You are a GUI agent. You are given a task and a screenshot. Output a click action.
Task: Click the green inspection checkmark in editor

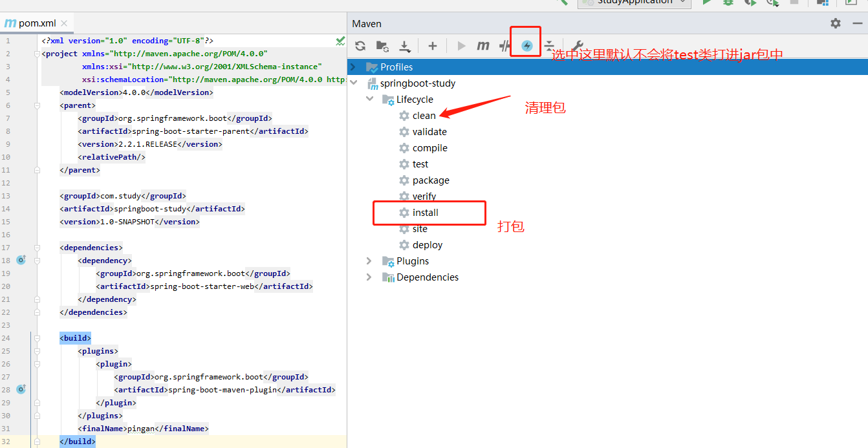[x=340, y=41]
